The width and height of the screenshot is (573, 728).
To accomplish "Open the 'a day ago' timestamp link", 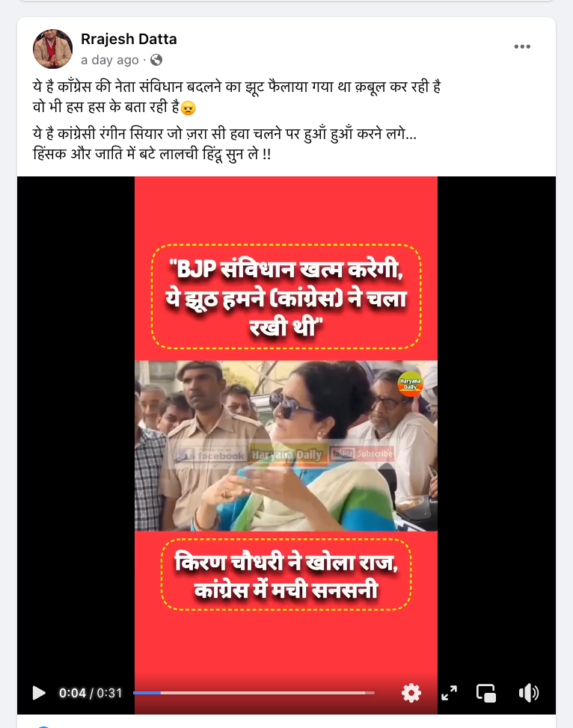I will tap(110, 60).
